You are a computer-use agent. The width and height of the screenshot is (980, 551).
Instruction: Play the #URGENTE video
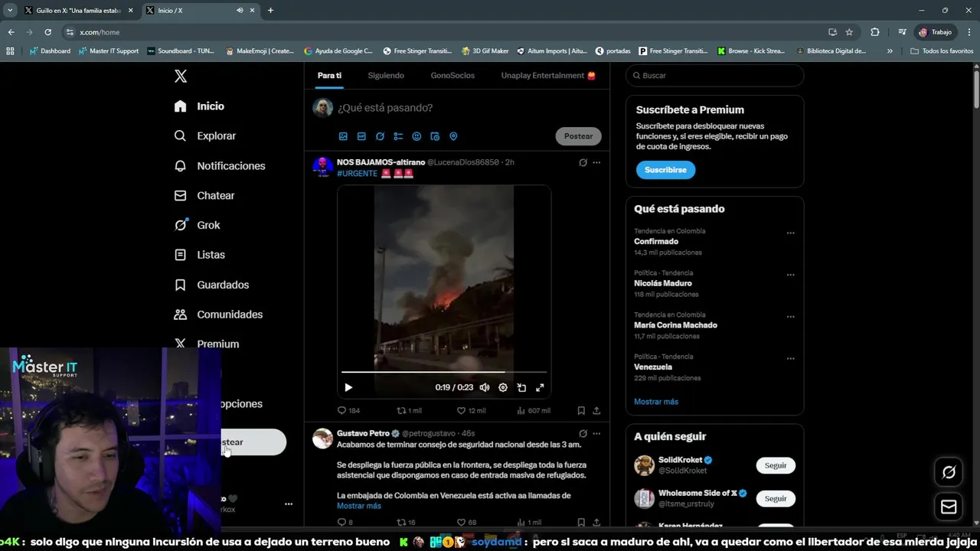348,388
